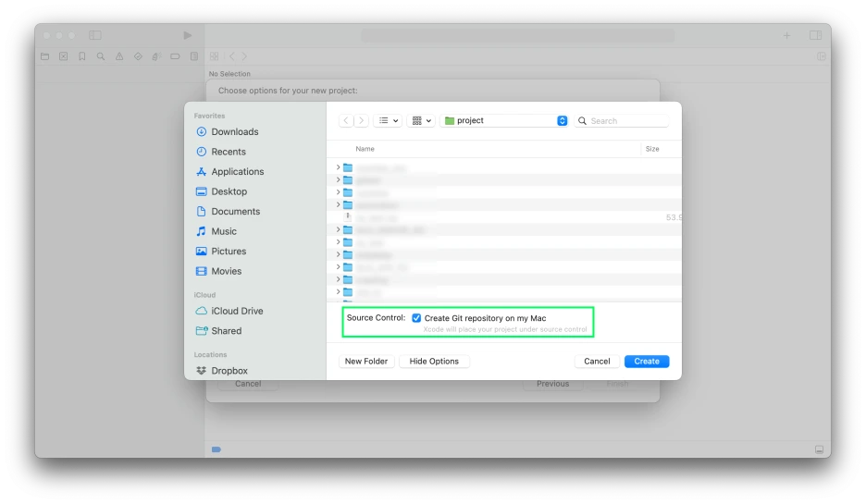
Task: Click the Run play button in Xcode toolbar
Action: (x=188, y=35)
